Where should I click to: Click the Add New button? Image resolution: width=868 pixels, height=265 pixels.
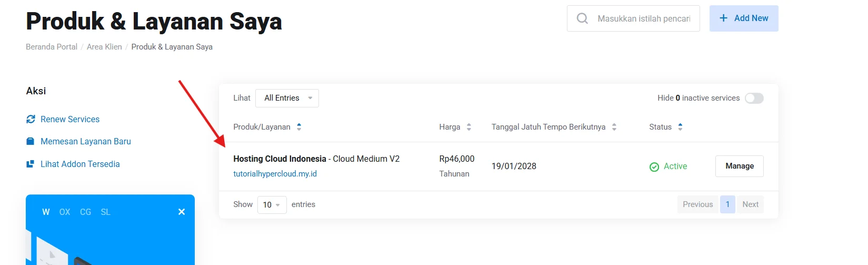[x=744, y=18]
